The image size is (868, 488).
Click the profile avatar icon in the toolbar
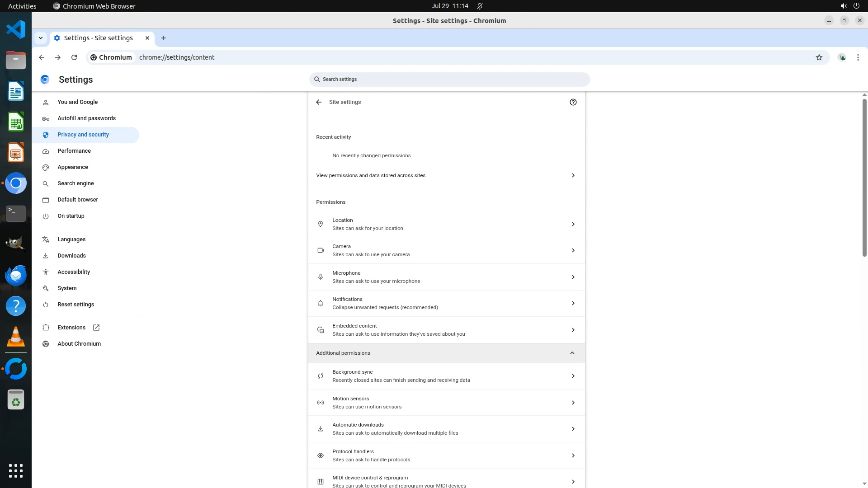click(842, 57)
